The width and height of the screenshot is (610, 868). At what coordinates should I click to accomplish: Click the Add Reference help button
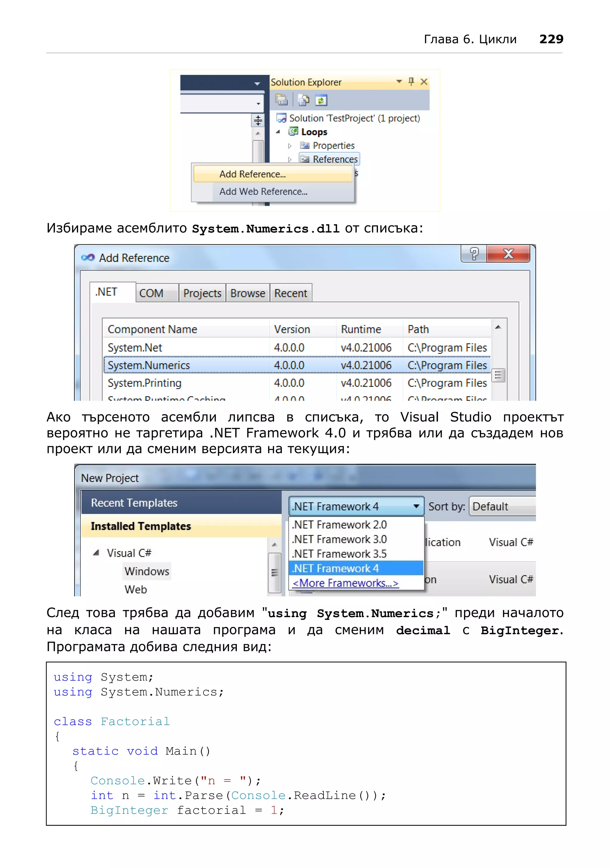click(474, 254)
